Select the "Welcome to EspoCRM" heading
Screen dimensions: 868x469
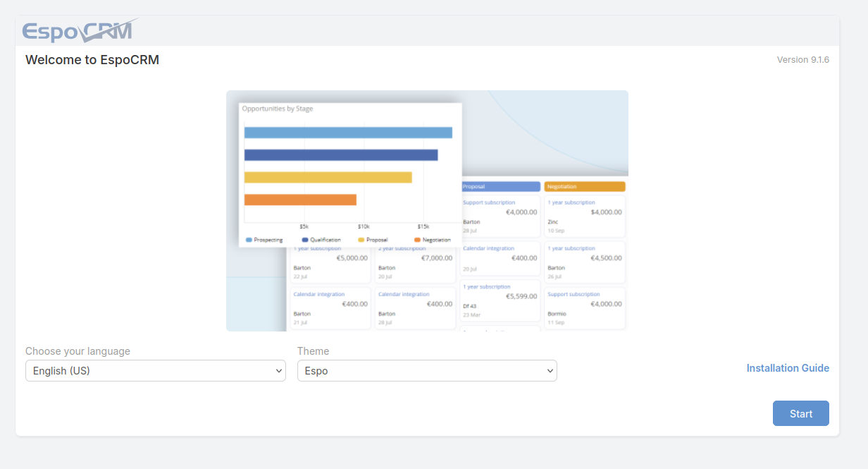(x=92, y=60)
